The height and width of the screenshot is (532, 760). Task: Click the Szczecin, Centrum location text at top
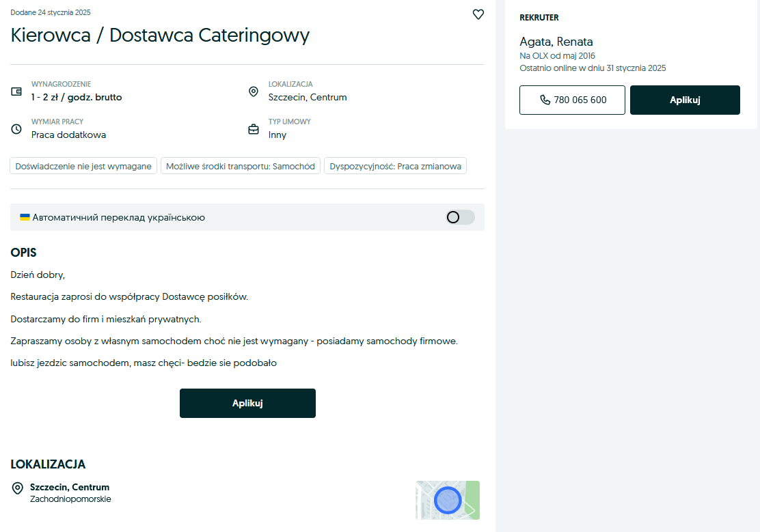pyautogui.click(x=308, y=97)
